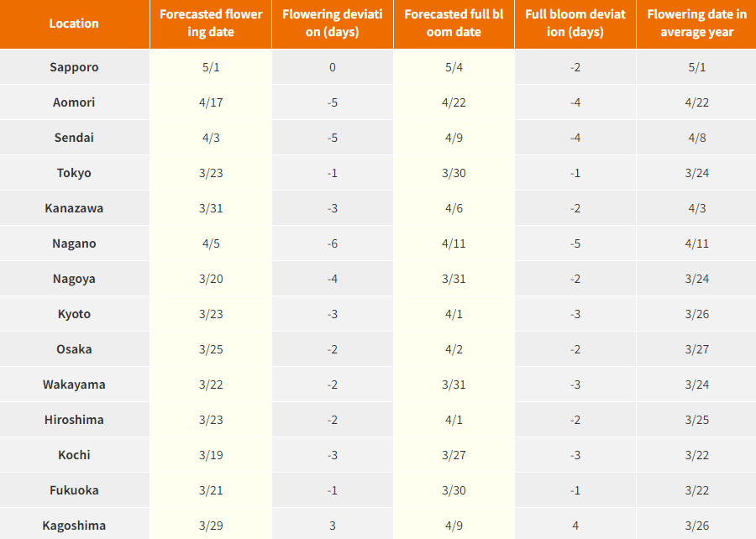Click the Flowering deviation (days) header
This screenshot has width=756, height=539.
[332, 24]
